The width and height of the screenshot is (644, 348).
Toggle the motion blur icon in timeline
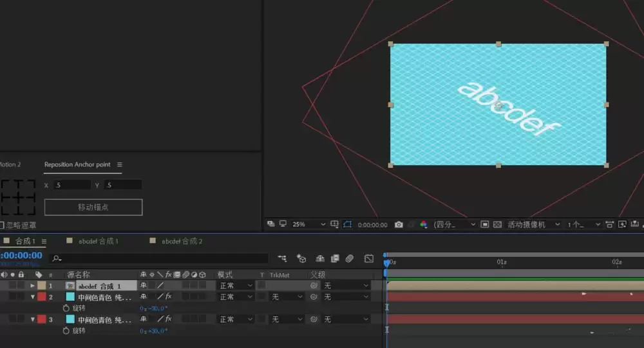pyautogui.click(x=349, y=258)
